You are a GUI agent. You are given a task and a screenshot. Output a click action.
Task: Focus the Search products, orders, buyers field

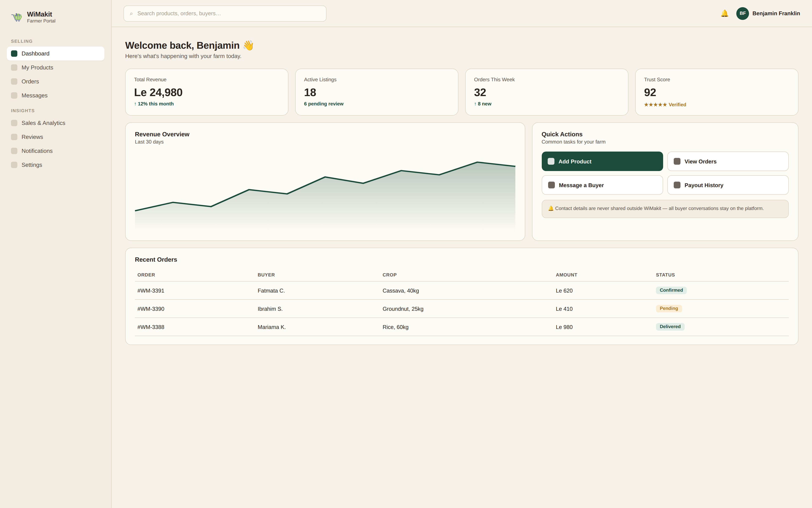click(x=225, y=13)
